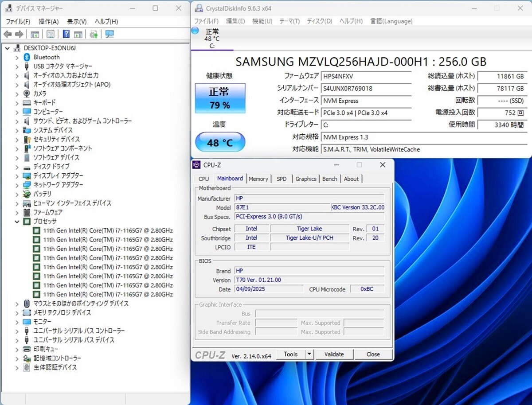
Task: Click the Close button in CPU-Z
Action: (373, 354)
